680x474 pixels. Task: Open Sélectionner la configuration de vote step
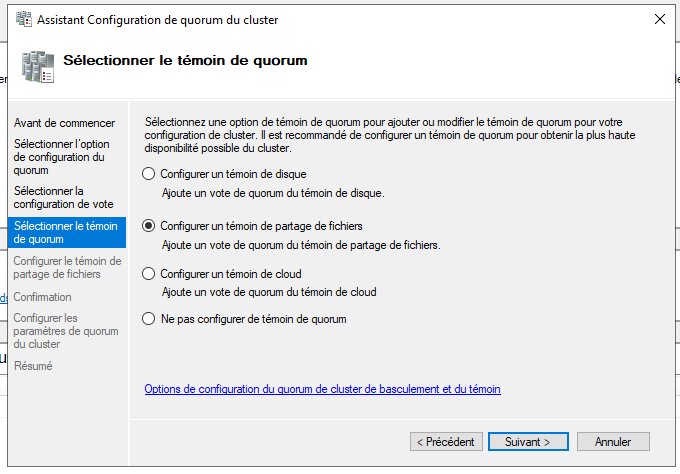coord(63,197)
